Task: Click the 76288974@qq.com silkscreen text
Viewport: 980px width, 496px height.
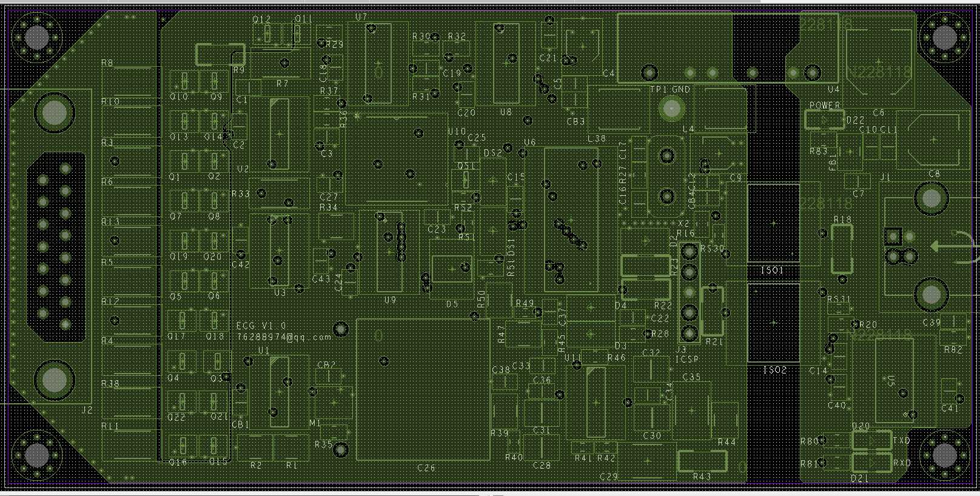Action: (284, 337)
